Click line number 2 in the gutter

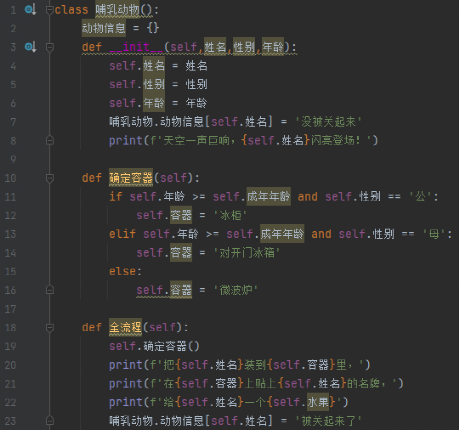13,29
